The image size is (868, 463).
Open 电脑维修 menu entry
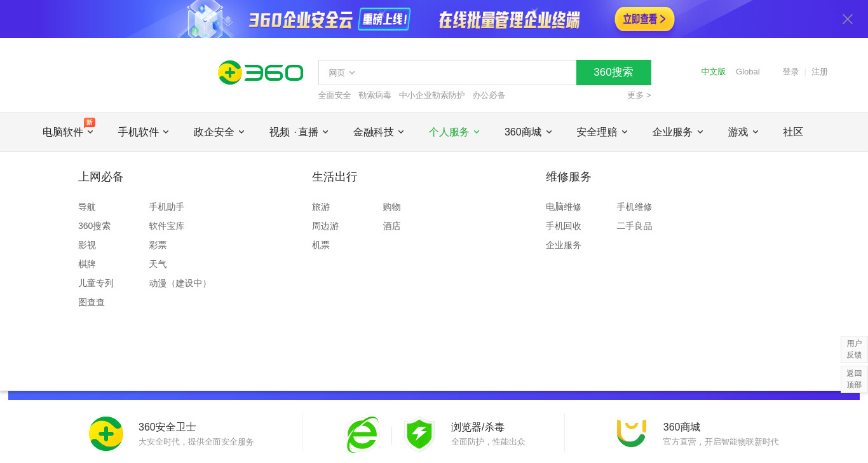tap(564, 207)
